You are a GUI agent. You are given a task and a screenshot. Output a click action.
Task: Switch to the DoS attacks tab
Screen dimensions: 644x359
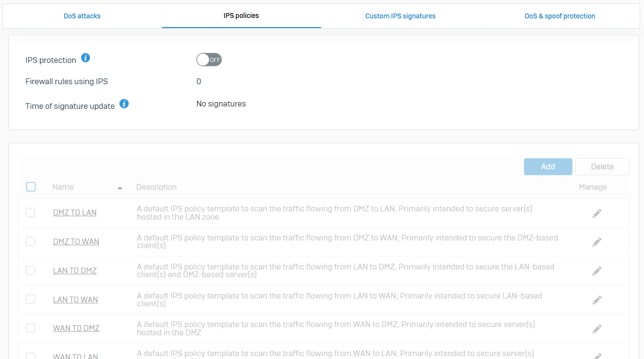click(x=82, y=16)
